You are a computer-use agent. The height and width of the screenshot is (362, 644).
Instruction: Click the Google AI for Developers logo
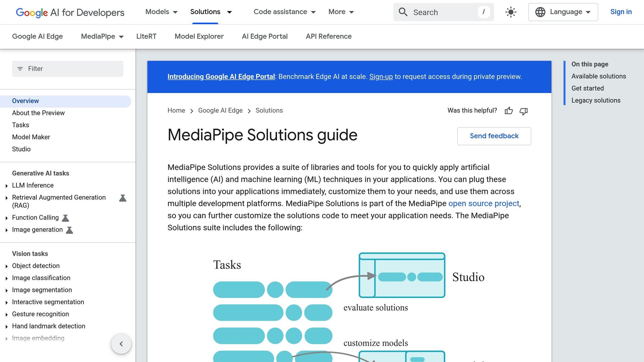70,12
